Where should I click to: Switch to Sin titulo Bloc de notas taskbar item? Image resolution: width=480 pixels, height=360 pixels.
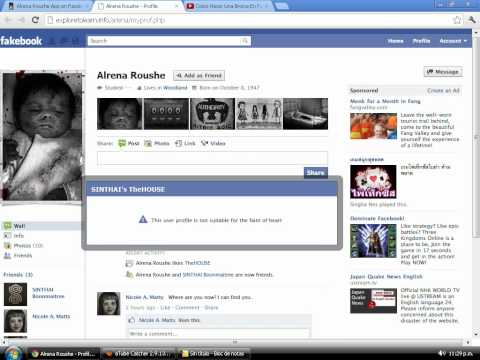[x=213, y=354]
